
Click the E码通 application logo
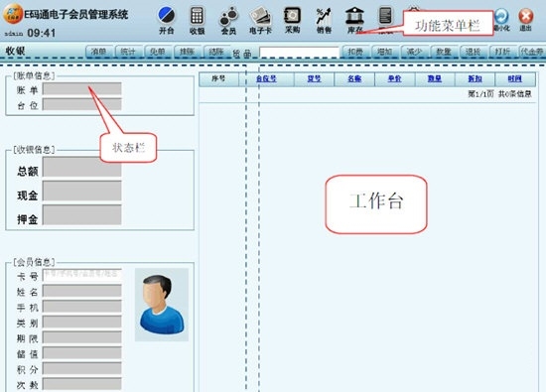[13, 14]
